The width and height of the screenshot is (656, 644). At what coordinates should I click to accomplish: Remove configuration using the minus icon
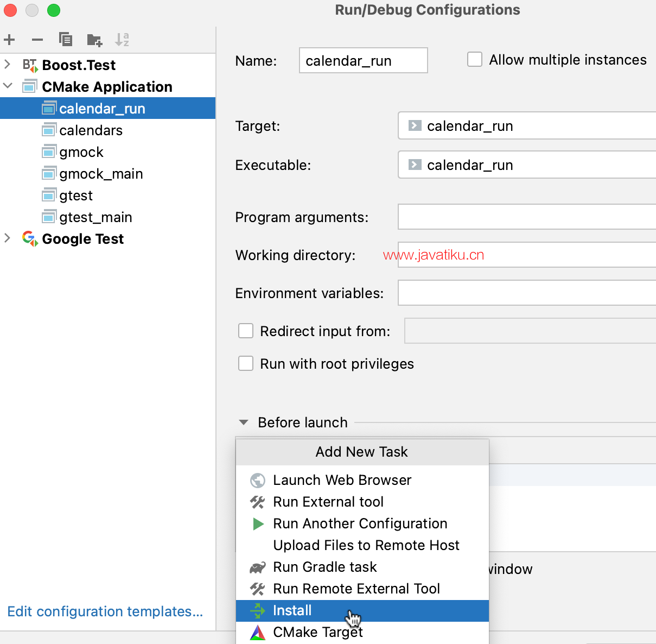point(37,40)
